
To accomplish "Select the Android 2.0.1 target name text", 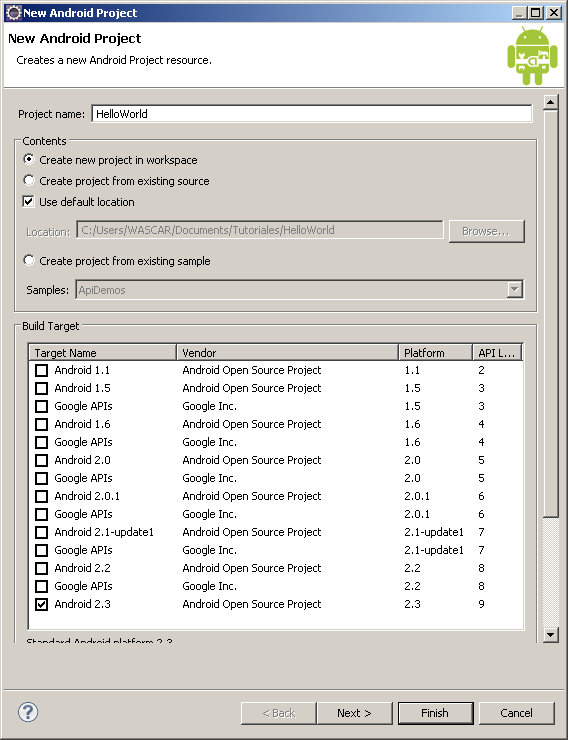I will coord(87,496).
